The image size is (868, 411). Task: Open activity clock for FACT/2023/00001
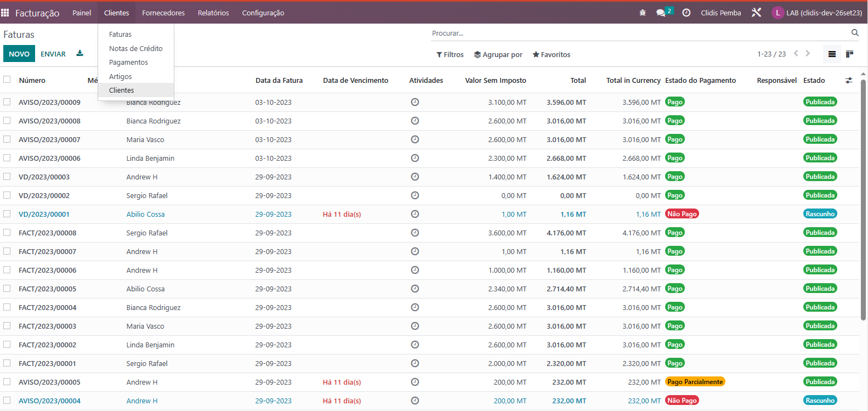click(x=415, y=363)
